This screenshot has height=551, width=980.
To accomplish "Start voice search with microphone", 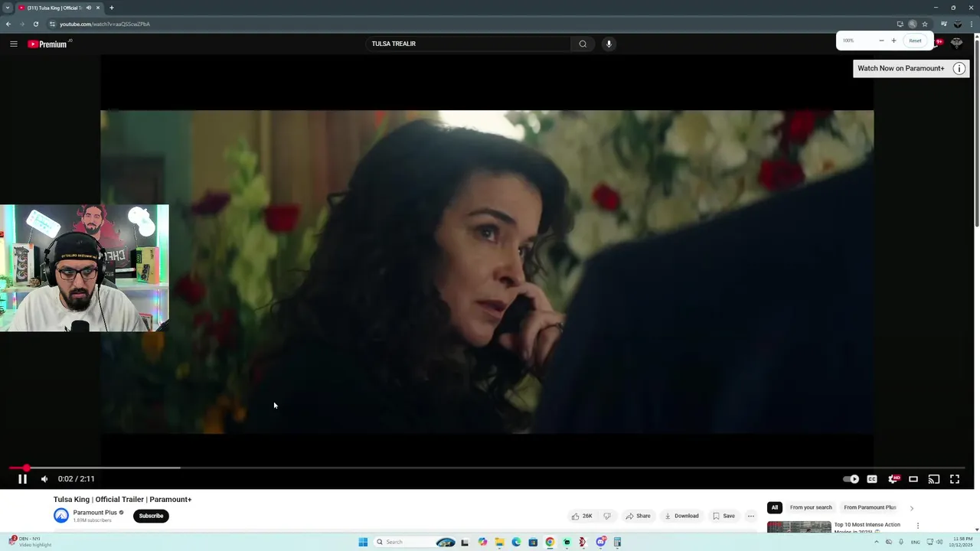I will [x=609, y=44].
